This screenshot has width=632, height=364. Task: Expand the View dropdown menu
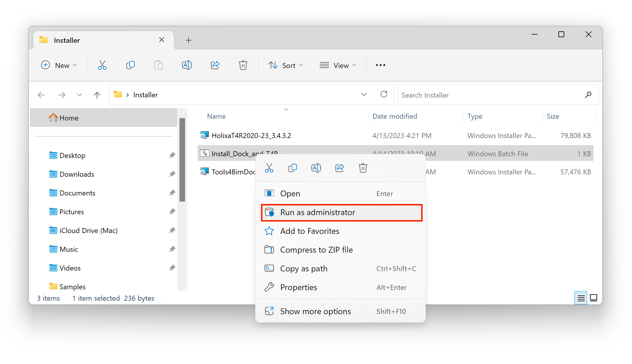coord(338,65)
